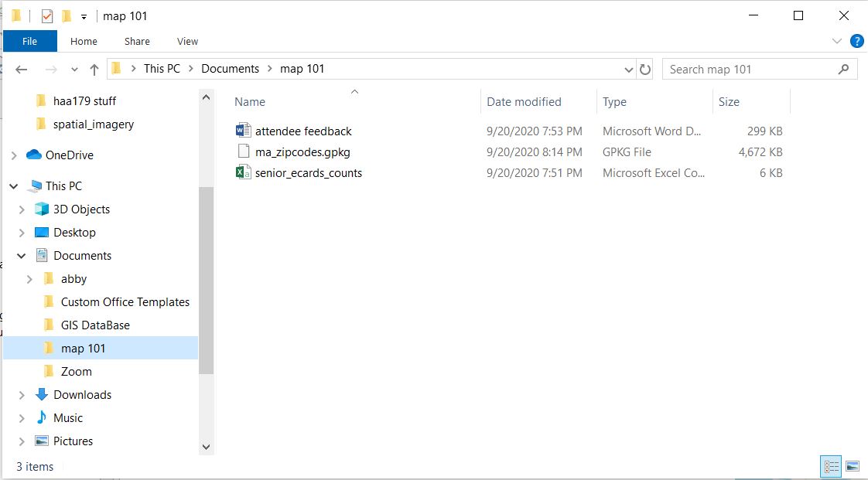Expand the abby folder node
The image size is (868, 480).
pyautogui.click(x=29, y=279)
